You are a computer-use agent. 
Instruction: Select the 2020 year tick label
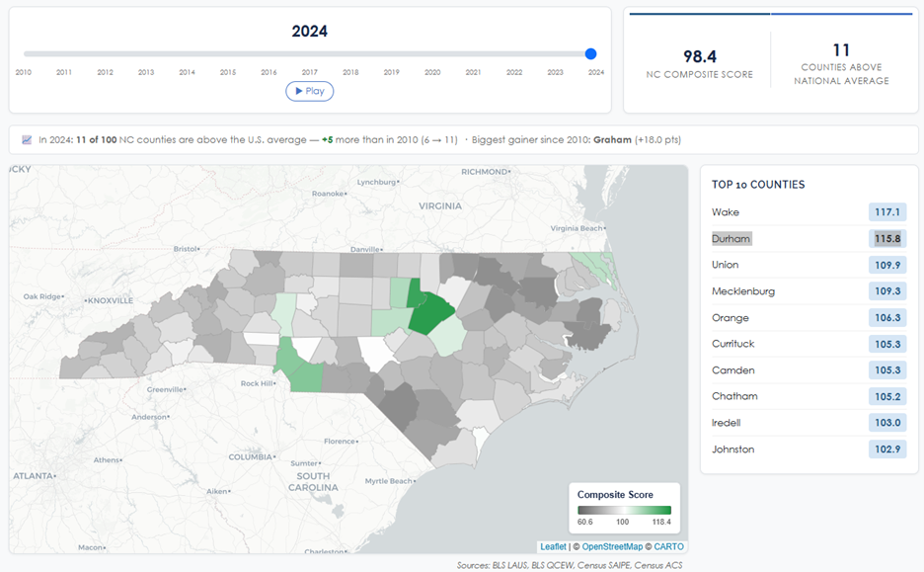[x=432, y=72]
